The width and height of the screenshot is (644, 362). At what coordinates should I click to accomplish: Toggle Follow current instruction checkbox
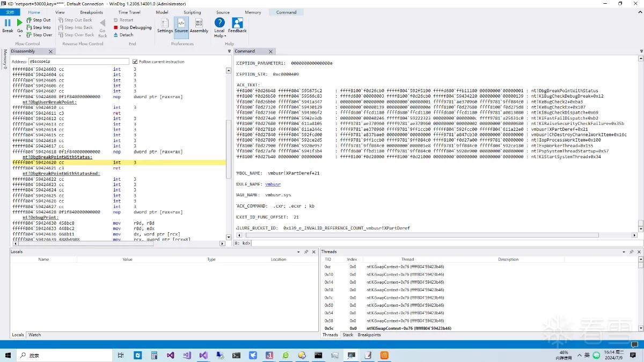coord(135,62)
